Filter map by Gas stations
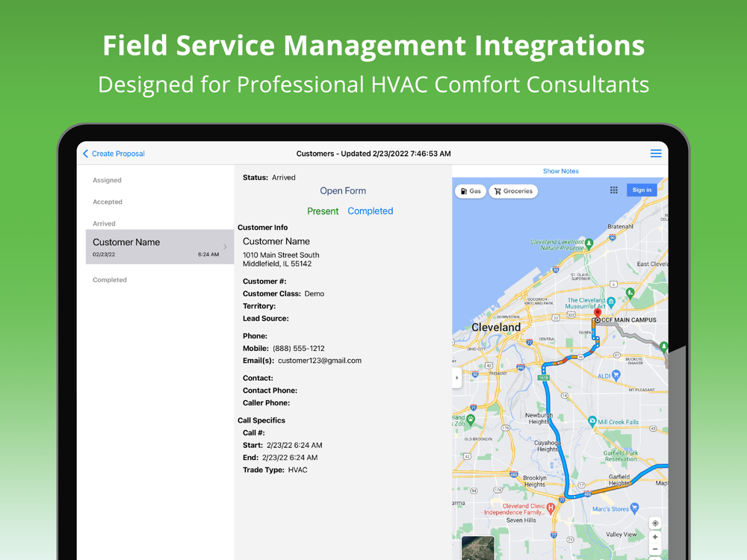The image size is (747, 560). 470,191
